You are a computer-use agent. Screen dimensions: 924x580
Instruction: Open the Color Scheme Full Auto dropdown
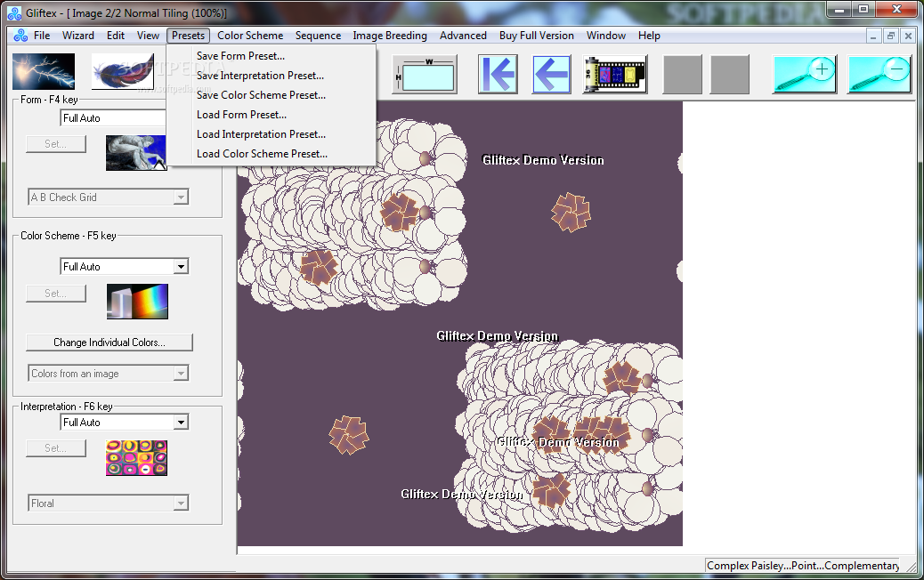[125, 266]
